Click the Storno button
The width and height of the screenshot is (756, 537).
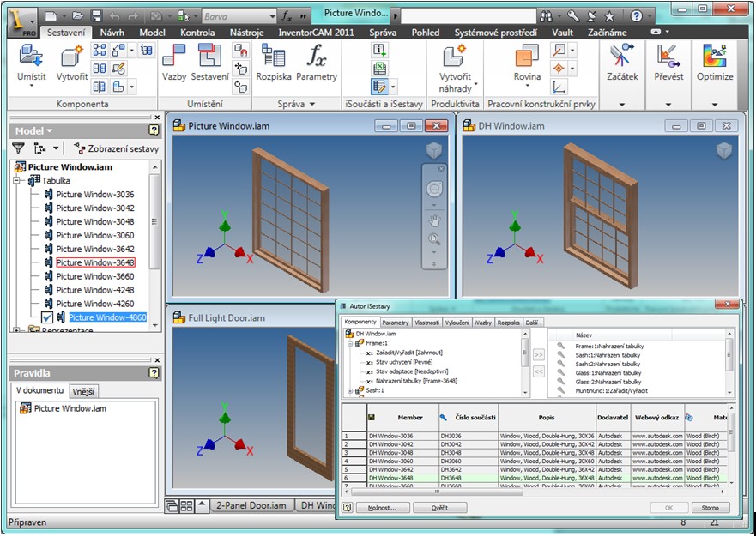coord(711,508)
